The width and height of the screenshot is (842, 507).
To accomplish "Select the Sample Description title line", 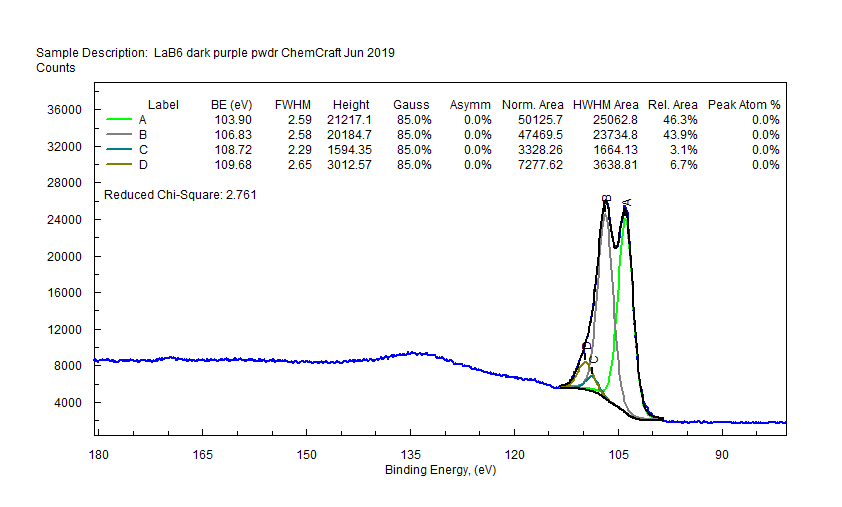I will pyautogui.click(x=215, y=53).
